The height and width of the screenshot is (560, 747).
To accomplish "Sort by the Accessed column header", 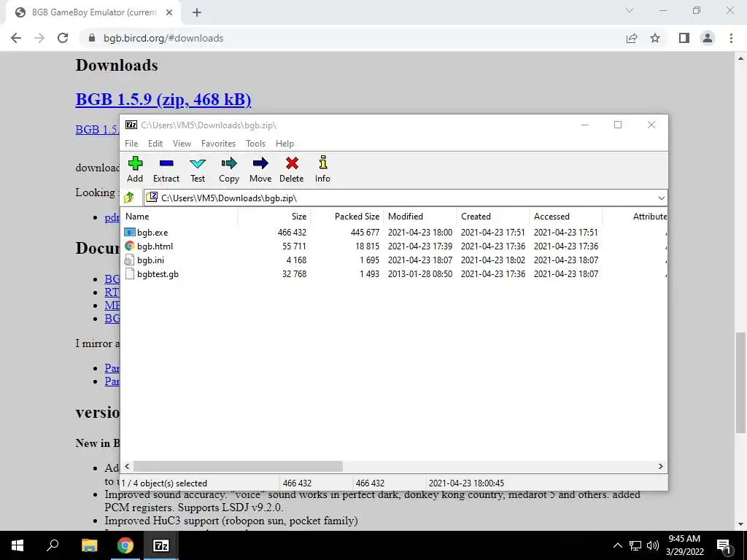I will pyautogui.click(x=565, y=216).
